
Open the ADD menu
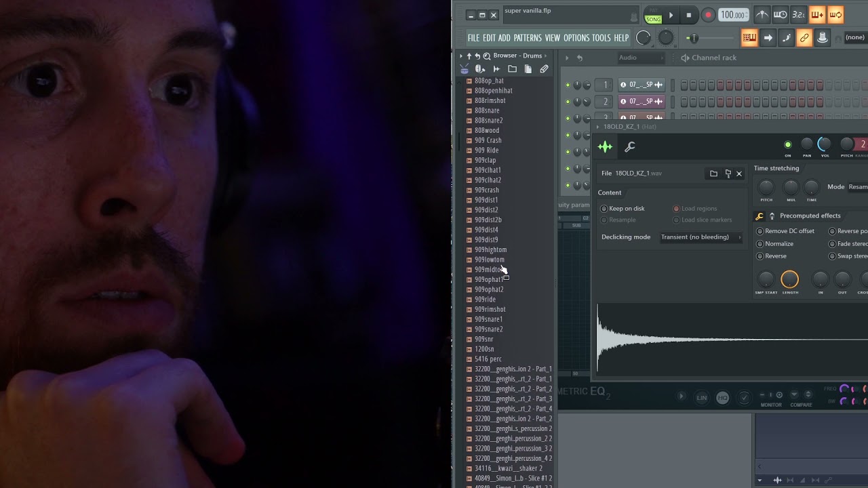(x=505, y=38)
